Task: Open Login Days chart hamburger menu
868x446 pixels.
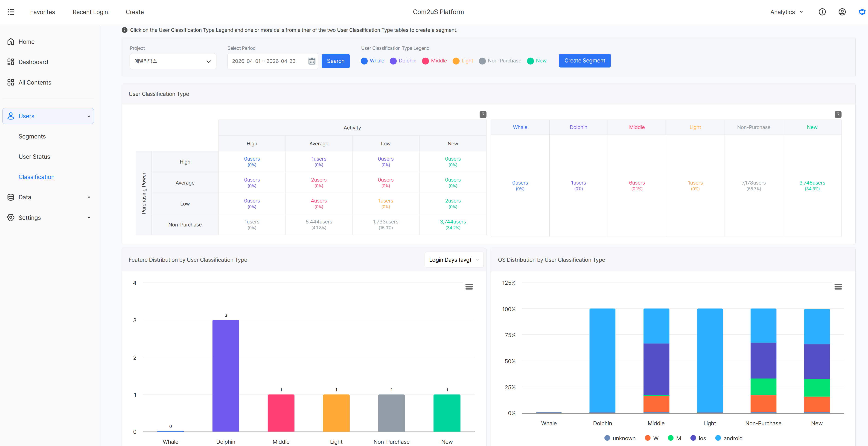Action: pos(469,287)
